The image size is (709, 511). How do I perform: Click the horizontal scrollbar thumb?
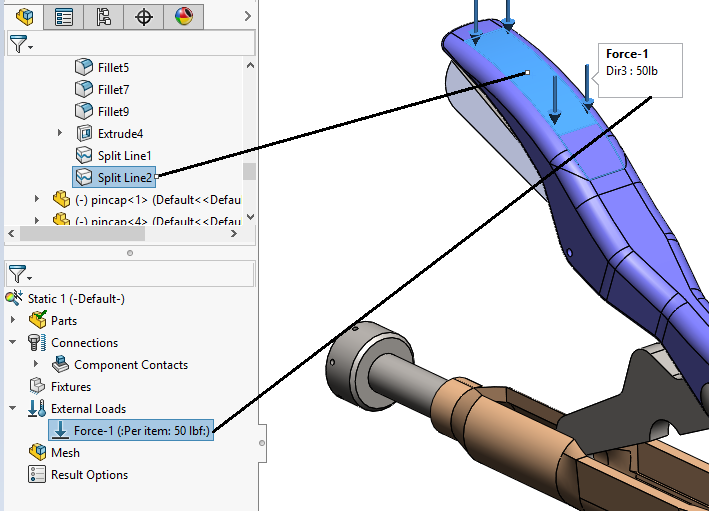coord(82,234)
